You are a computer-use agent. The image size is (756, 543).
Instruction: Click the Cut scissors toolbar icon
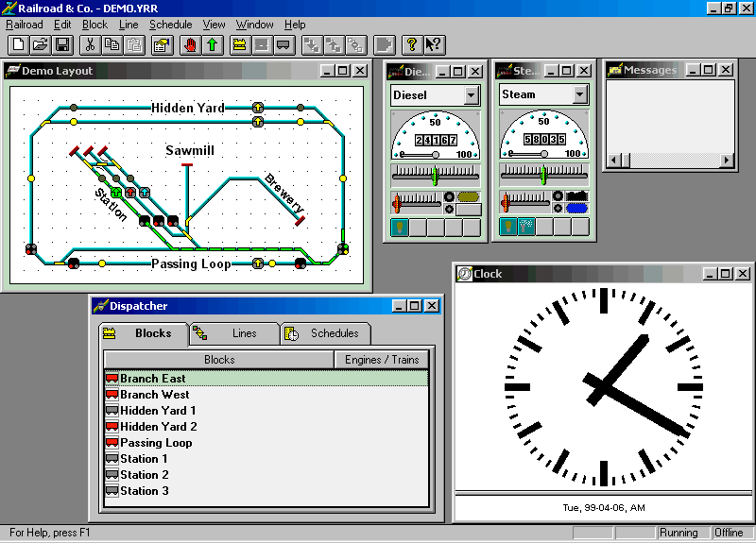tap(90, 45)
